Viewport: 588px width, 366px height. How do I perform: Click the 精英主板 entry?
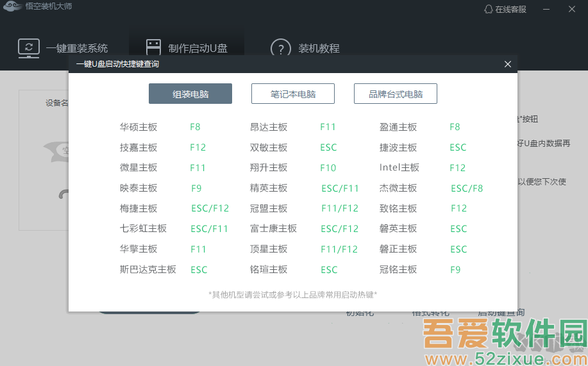tap(269, 188)
